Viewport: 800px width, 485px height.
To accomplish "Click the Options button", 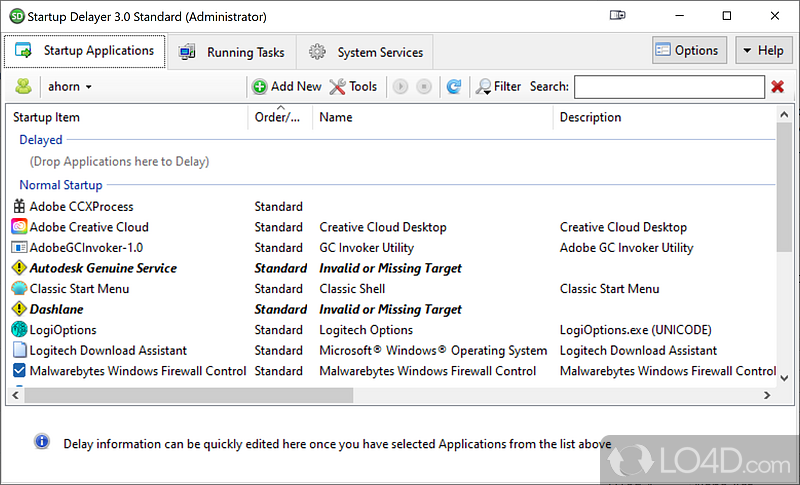I will pyautogui.click(x=687, y=50).
